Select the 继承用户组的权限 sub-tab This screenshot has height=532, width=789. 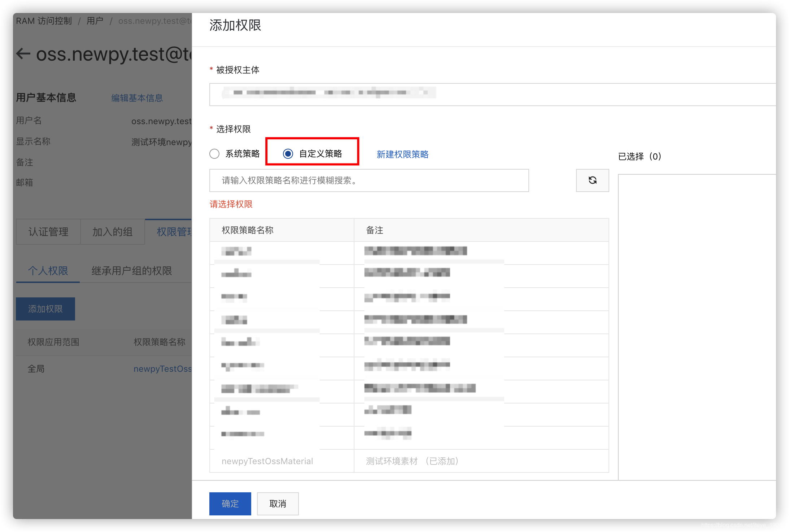(132, 271)
